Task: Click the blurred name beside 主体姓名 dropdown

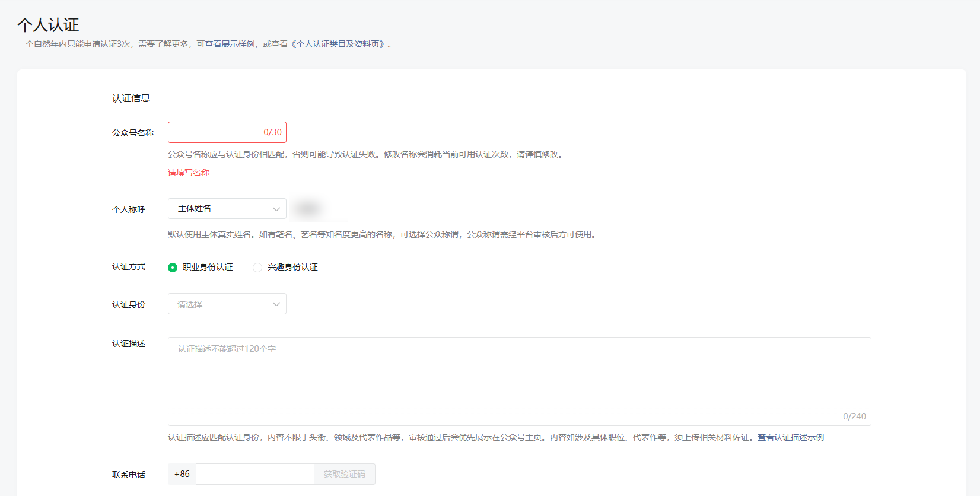Action: point(307,209)
